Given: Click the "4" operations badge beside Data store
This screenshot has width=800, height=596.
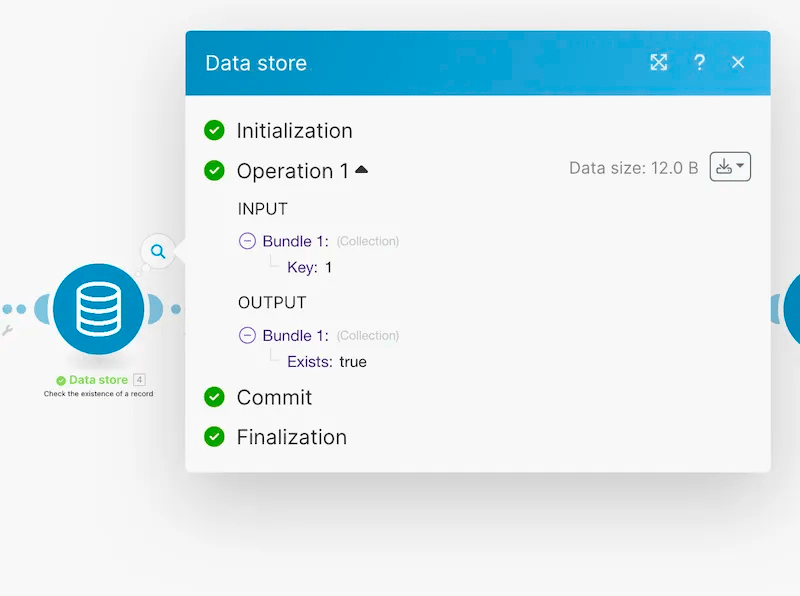Looking at the screenshot, I should coord(139,379).
